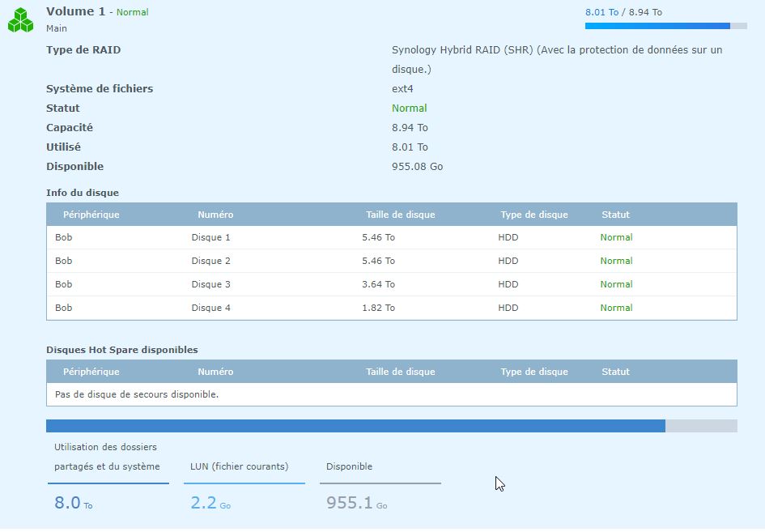
Task: Select the "955.08 Go" available value
Action: pos(417,167)
